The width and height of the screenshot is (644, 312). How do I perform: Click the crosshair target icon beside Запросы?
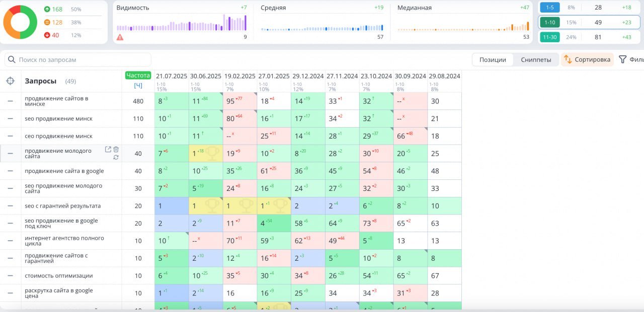pos(10,81)
